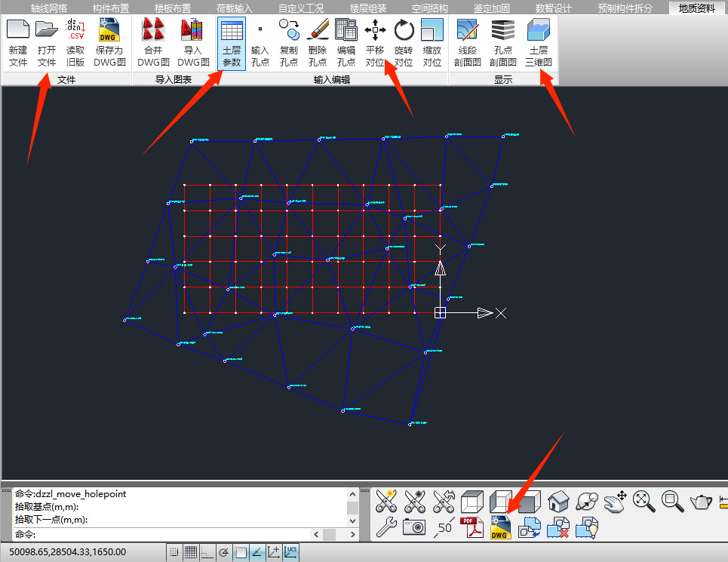Image resolution: width=728 pixels, height=562 pixels.
Task: Click the camera snapshot icon
Action: click(415, 527)
